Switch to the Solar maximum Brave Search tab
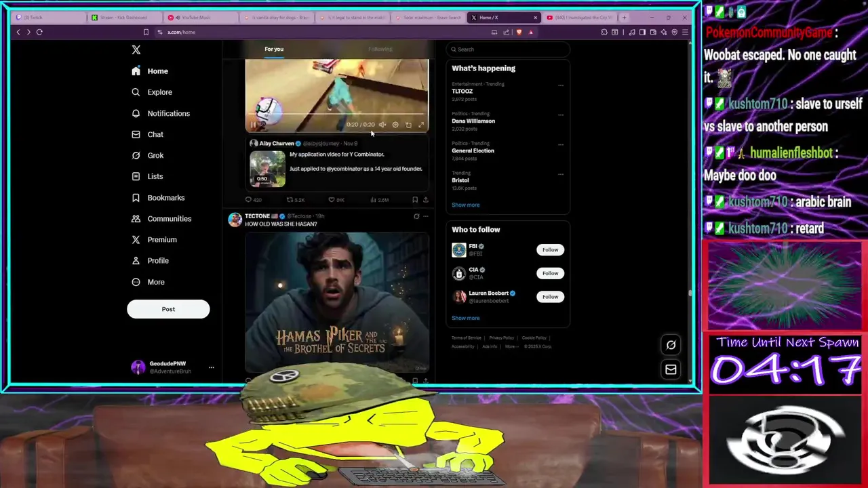The image size is (868, 488). 429,18
